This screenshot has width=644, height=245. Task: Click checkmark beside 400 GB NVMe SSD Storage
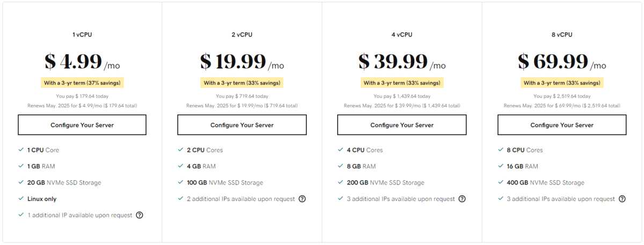coord(501,183)
